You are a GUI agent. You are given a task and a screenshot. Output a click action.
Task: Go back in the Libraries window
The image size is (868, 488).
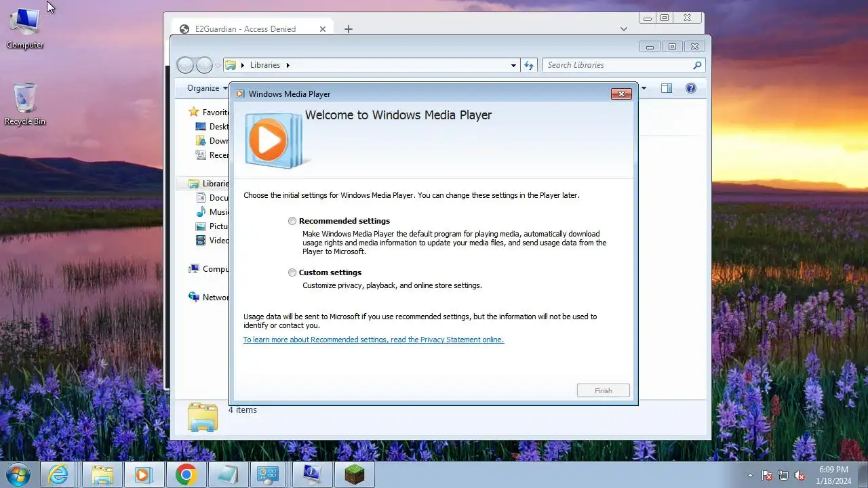point(185,65)
